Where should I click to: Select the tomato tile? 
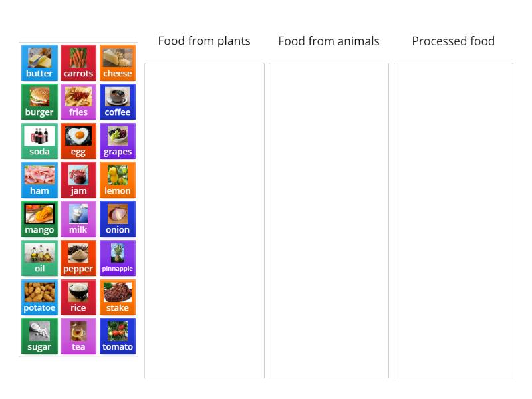[118, 336]
